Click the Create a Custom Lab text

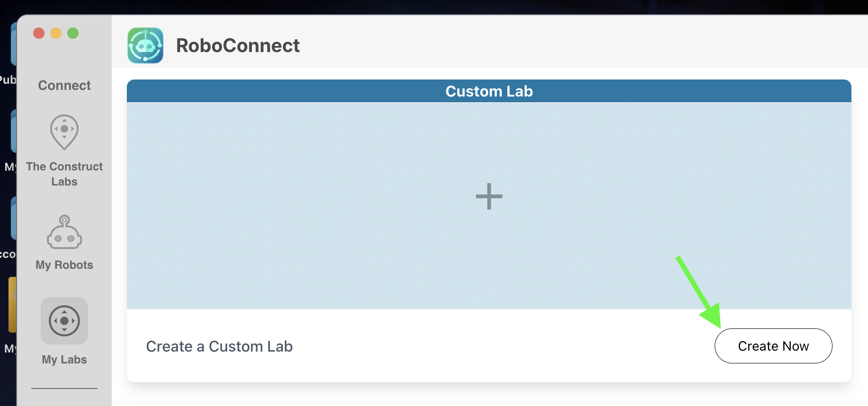click(219, 346)
